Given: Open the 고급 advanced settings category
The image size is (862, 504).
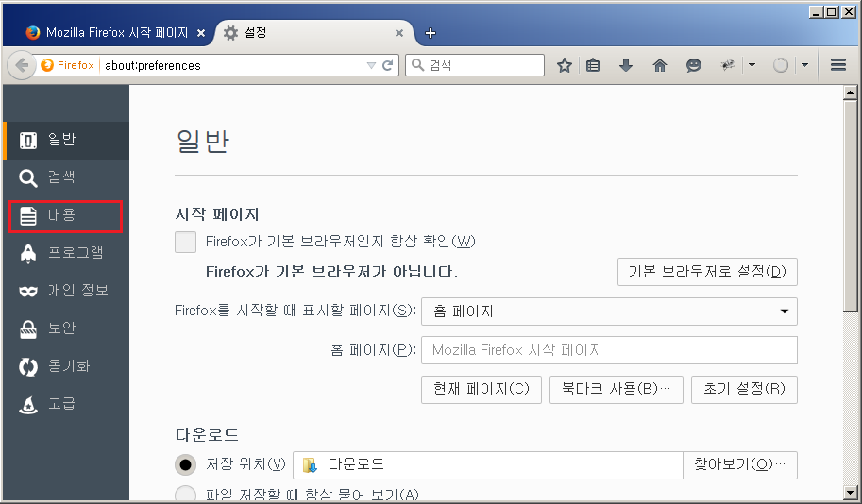Looking at the screenshot, I should coord(66,404).
